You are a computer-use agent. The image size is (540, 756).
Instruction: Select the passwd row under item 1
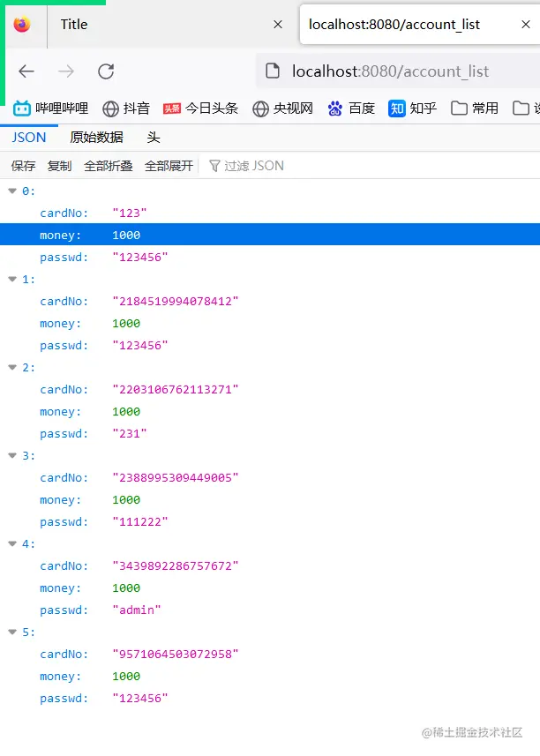[x=270, y=345]
